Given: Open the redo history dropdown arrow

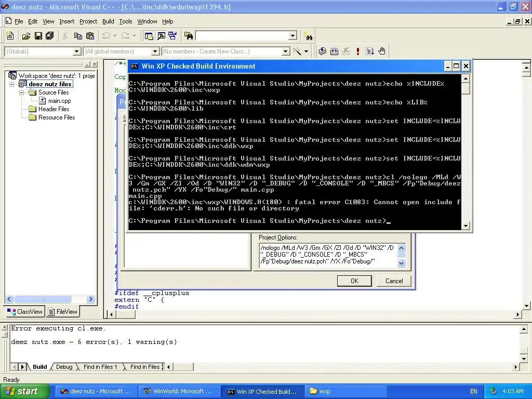Looking at the screenshot, I should [x=134, y=36].
